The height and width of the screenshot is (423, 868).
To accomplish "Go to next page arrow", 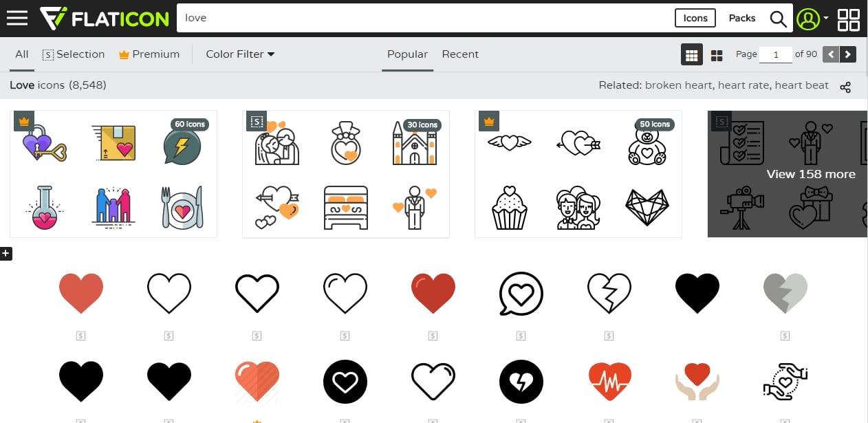I will tap(848, 54).
